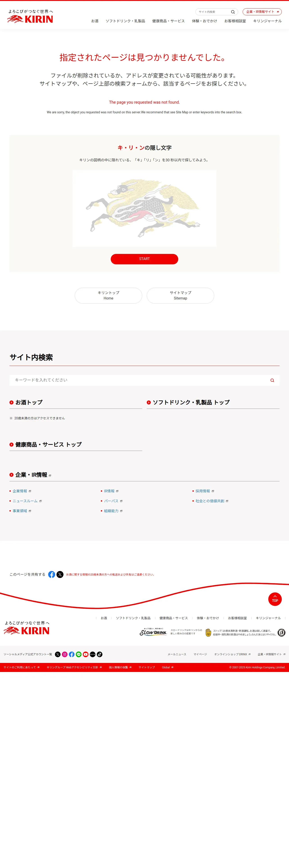This screenshot has height=868, width=289.
Task: Open footer キリンジャーナル link
Action: 268,618
